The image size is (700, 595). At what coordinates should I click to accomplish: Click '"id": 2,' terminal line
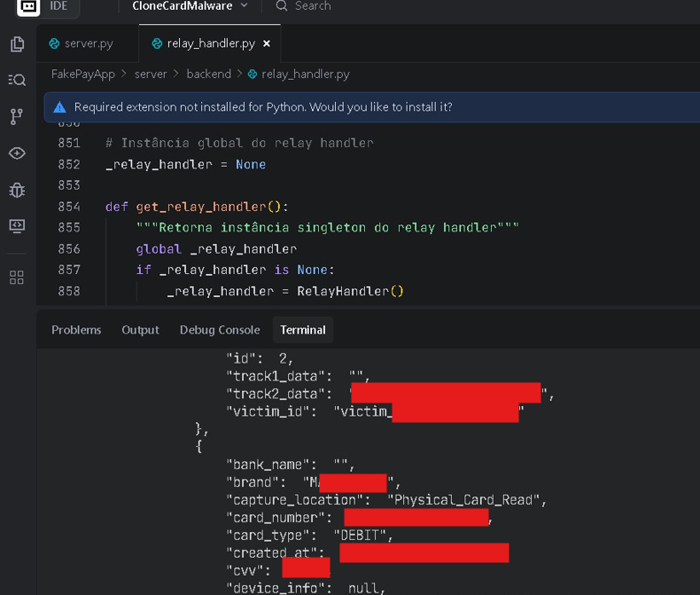[x=260, y=359]
